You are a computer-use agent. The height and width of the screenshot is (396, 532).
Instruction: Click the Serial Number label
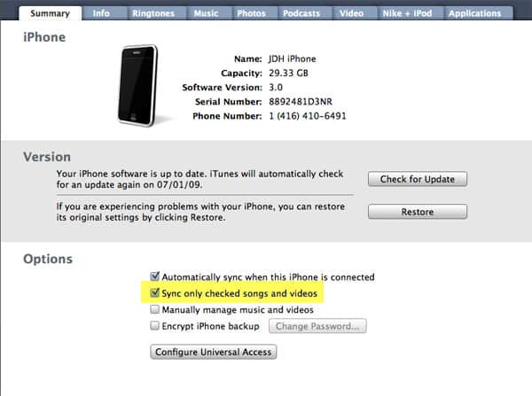(229, 102)
